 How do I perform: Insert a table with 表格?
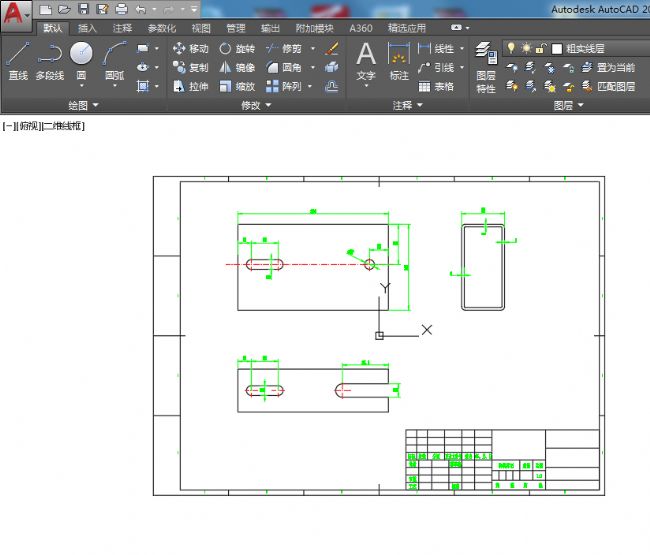point(436,86)
